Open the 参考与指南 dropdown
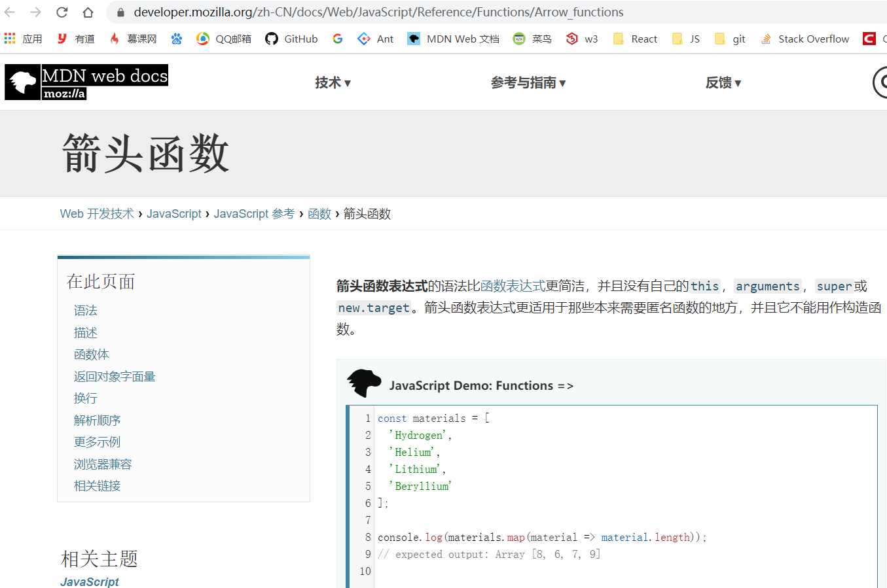The width and height of the screenshot is (887, 588). (529, 82)
